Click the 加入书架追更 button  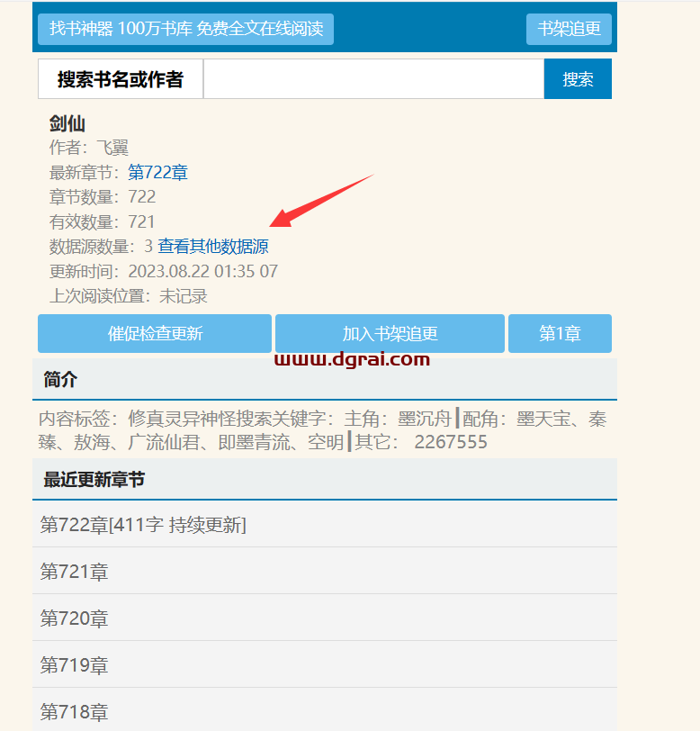[x=390, y=333]
